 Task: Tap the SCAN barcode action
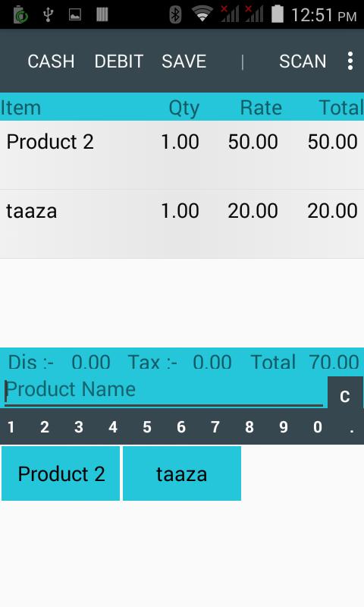click(303, 61)
